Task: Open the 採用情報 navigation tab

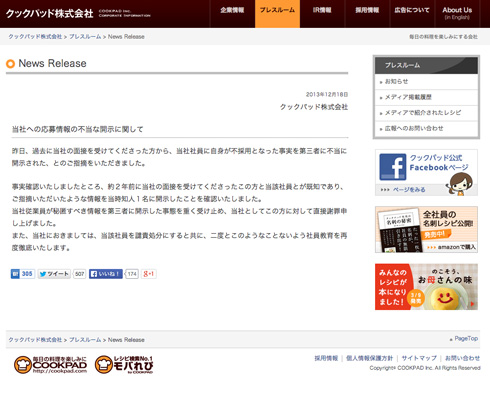Action: (x=367, y=14)
